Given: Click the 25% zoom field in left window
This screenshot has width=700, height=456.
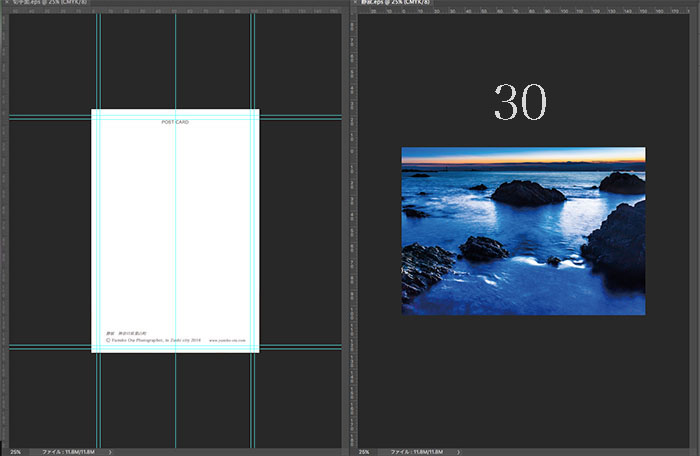Looking at the screenshot, I should (16, 452).
